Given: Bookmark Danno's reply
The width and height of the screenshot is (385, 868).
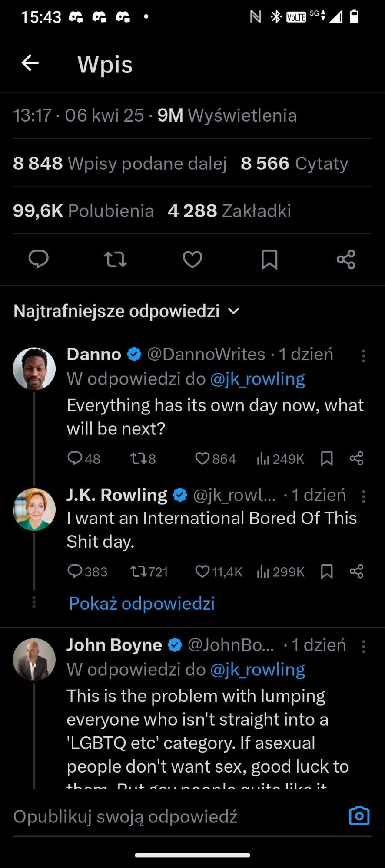Looking at the screenshot, I should pos(327,458).
